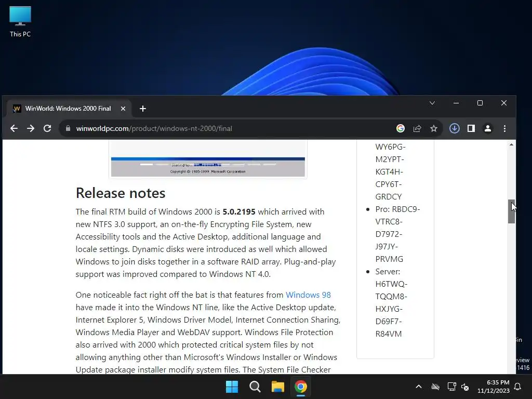Reload the WinWorld page
The image size is (532, 399).
[47, 128]
